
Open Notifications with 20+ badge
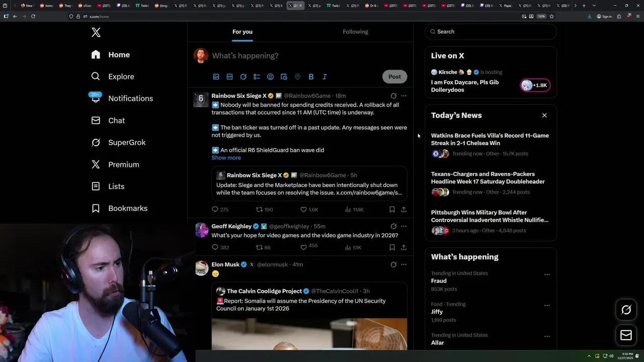click(122, 99)
